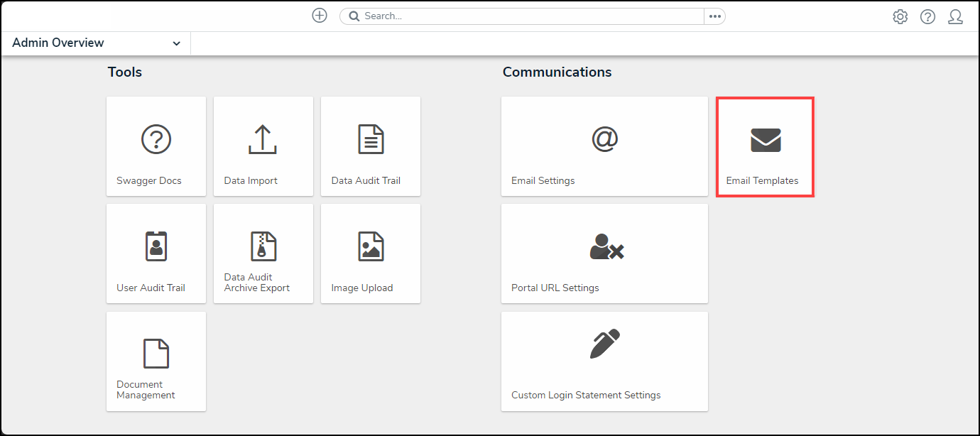
Task: Click the Email Templates label text
Action: pyautogui.click(x=762, y=181)
